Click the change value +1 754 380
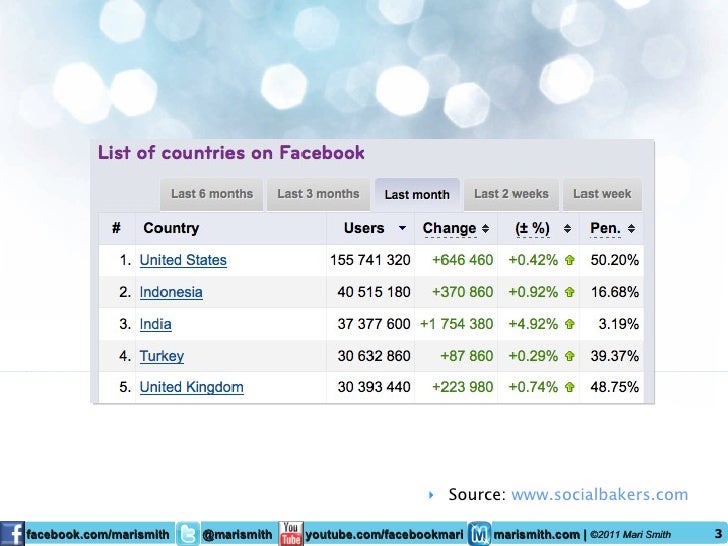Image resolution: width=728 pixels, height=546 pixels. (456, 324)
